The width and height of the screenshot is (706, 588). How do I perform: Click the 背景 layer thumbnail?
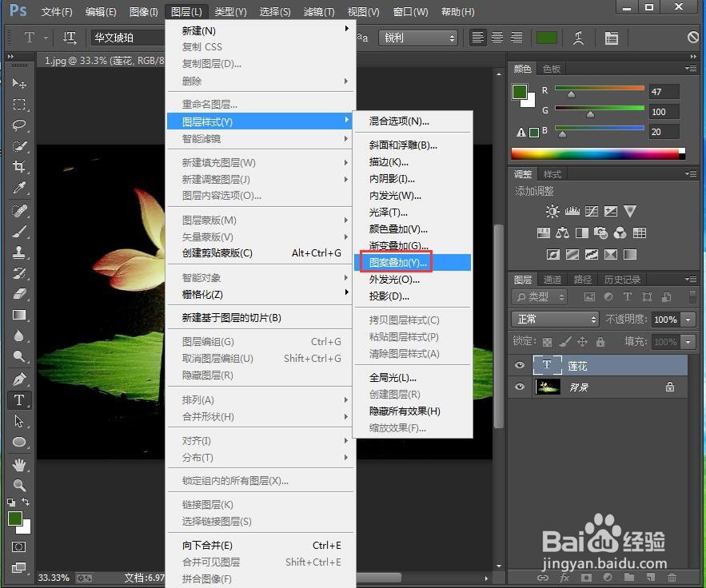(x=548, y=387)
